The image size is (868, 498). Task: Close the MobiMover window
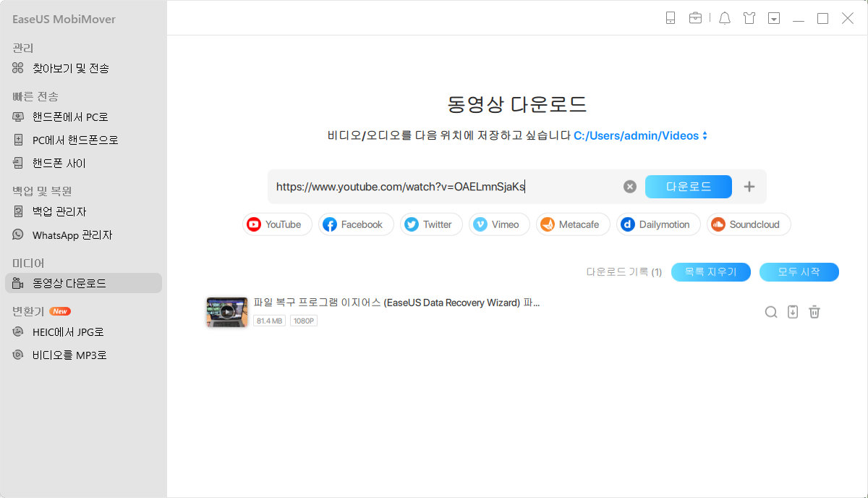pos(848,19)
